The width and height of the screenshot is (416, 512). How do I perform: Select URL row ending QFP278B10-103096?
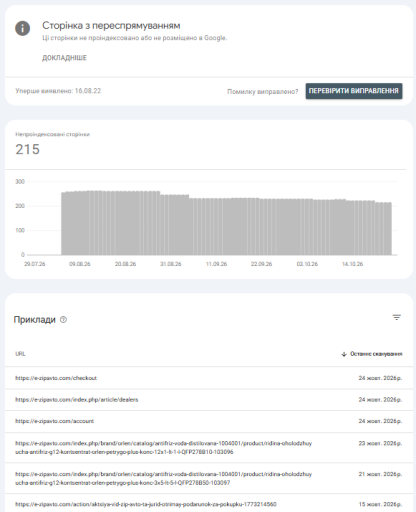tap(209, 448)
